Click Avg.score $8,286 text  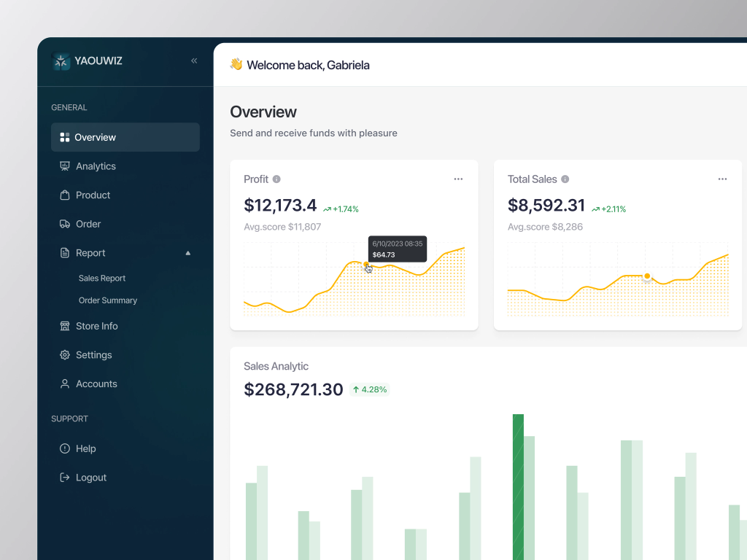pos(545,227)
